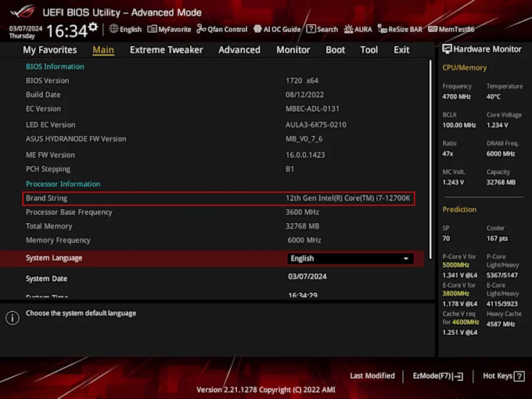The width and height of the screenshot is (532, 399).
Task: Click SP value 70 in Prediction
Action: pos(446,239)
